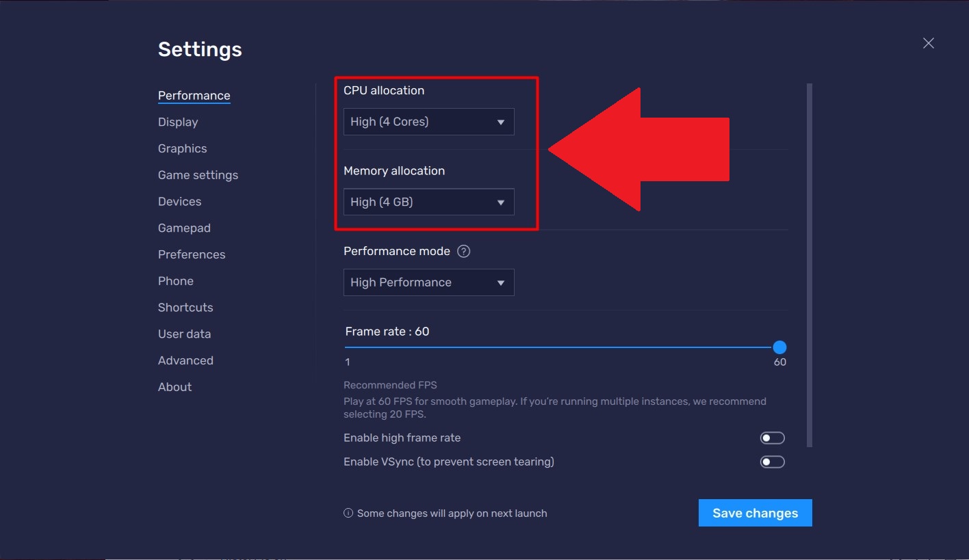The width and height of the screenshot is (969, 560).
Task: Click the 'Recommended FPS' text
Action: click(390, 385)
